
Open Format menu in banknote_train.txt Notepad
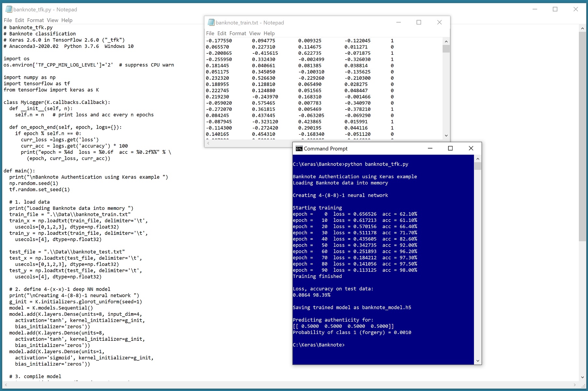[237, 33]
